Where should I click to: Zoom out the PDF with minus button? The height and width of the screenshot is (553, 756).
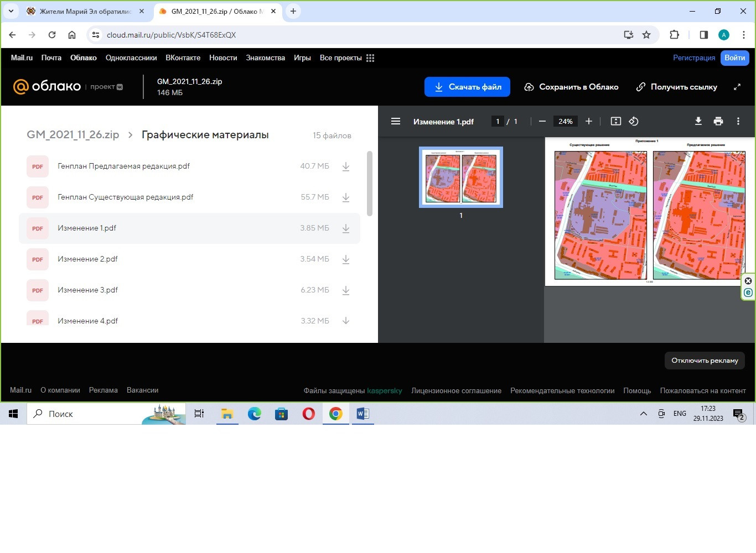542,121
